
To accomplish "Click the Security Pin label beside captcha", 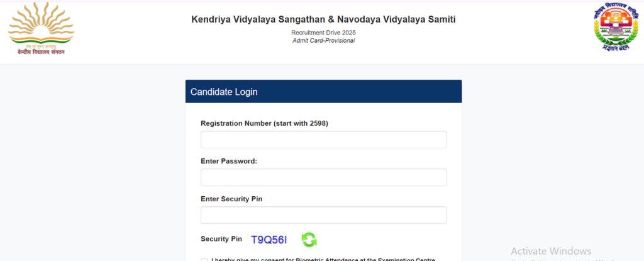I will (221, 239).
